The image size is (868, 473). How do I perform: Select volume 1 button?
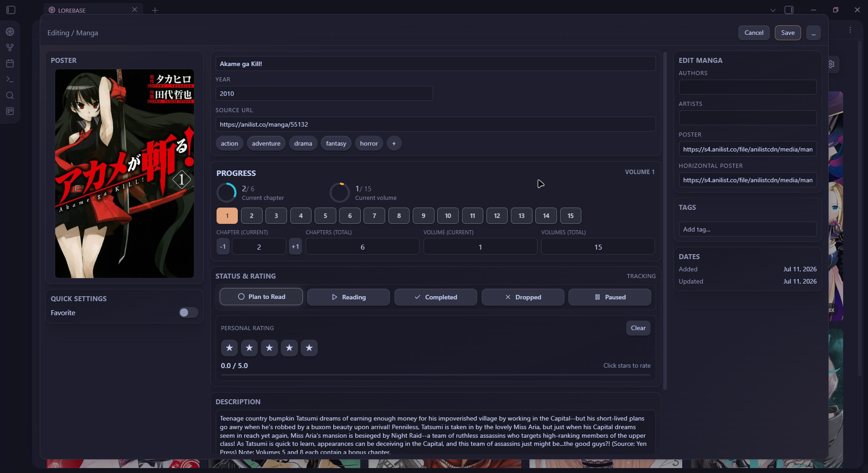tap(227, 216)
